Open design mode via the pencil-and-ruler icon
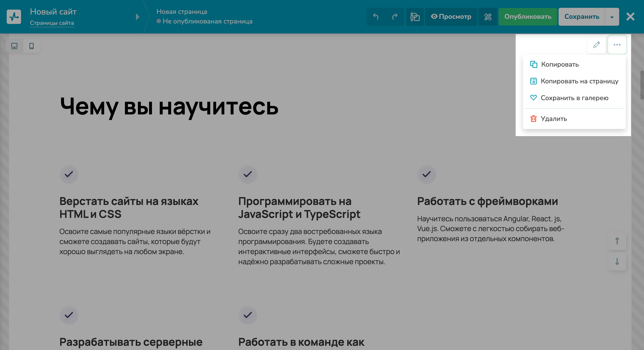644x350 pixels. click(x=487, y=17)
